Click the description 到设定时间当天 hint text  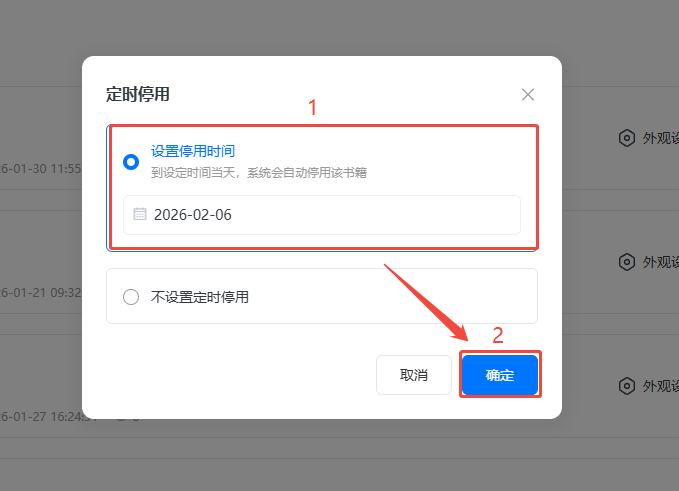(259, 173)
